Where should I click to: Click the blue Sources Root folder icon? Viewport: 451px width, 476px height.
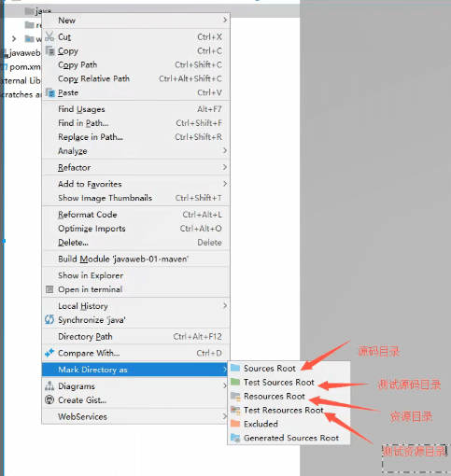click(x=235, y=368)
